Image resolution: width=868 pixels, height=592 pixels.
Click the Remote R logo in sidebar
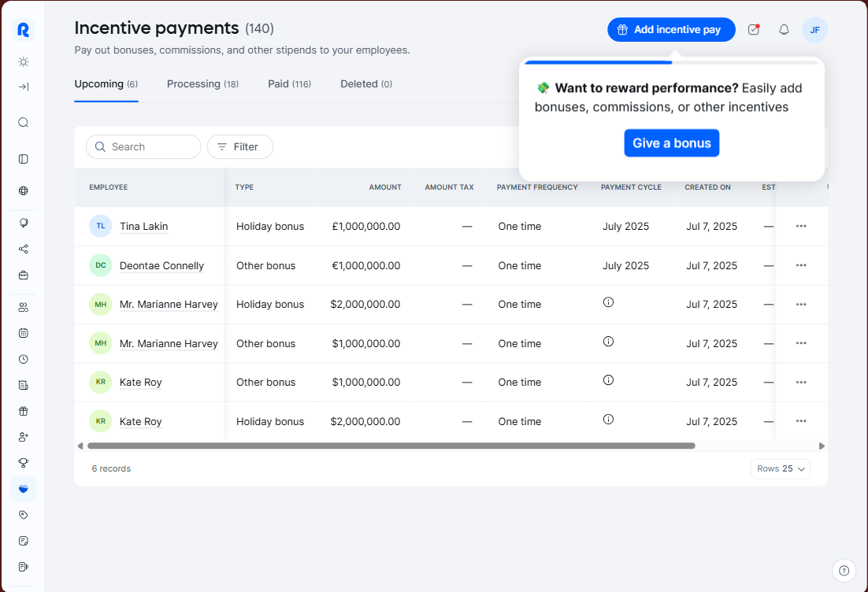point(24,29)
